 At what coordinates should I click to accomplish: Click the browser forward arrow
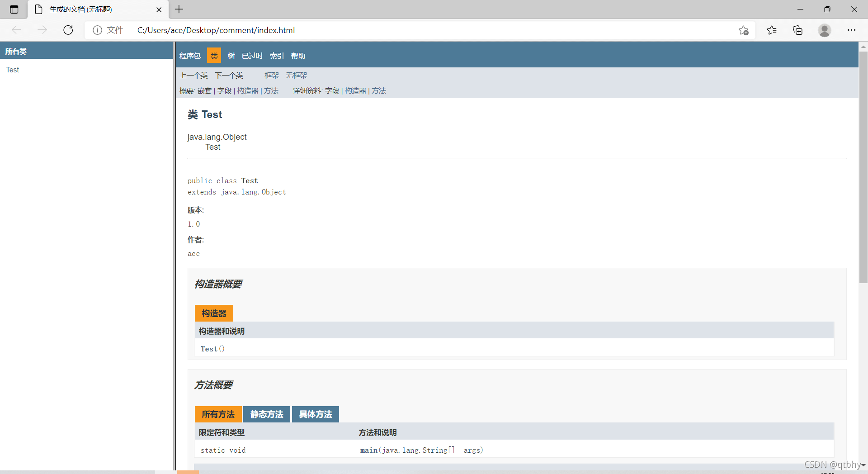[x=42, y=30]
